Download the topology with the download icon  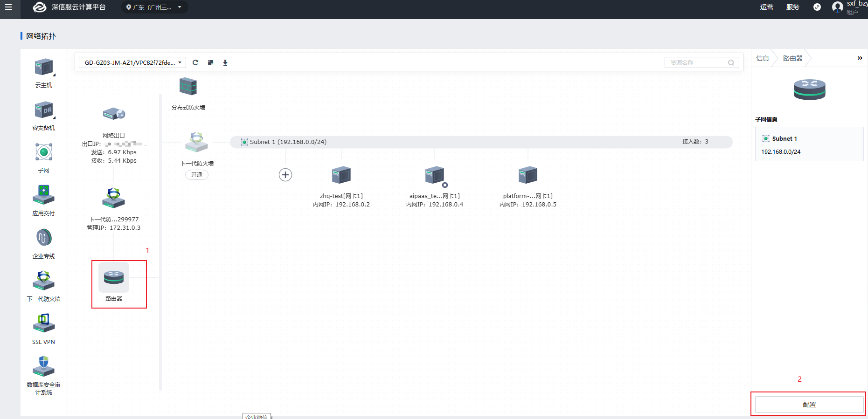[x=225, y=62]
